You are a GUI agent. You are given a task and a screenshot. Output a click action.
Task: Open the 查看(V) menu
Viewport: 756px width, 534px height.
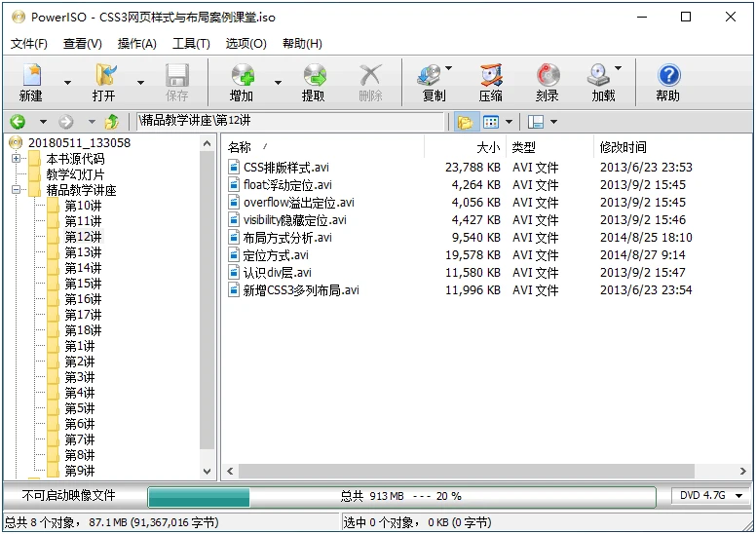click(83, 44)
